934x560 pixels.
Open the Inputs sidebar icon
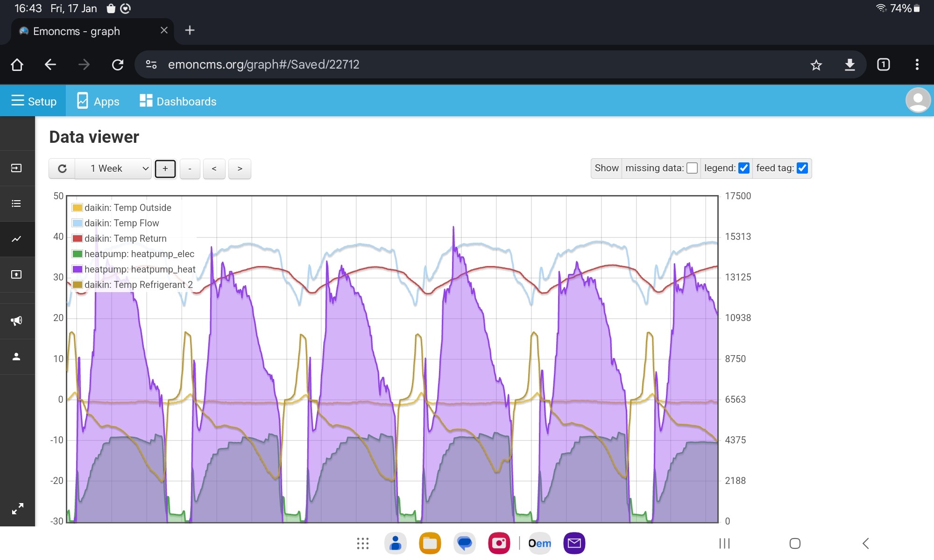pos(17,168)
